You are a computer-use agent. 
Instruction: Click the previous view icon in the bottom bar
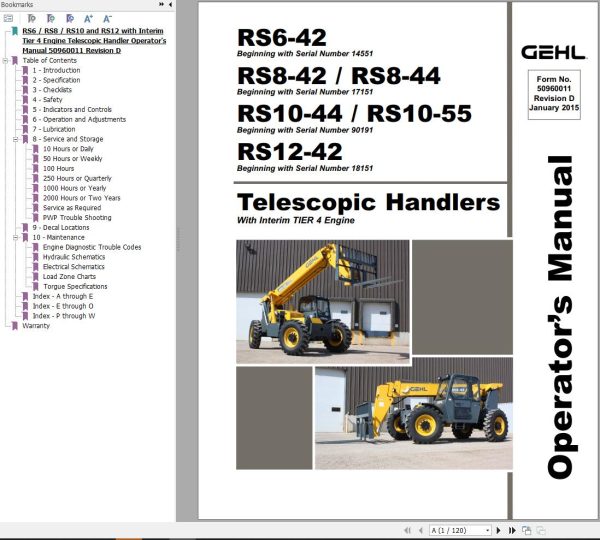527,530
